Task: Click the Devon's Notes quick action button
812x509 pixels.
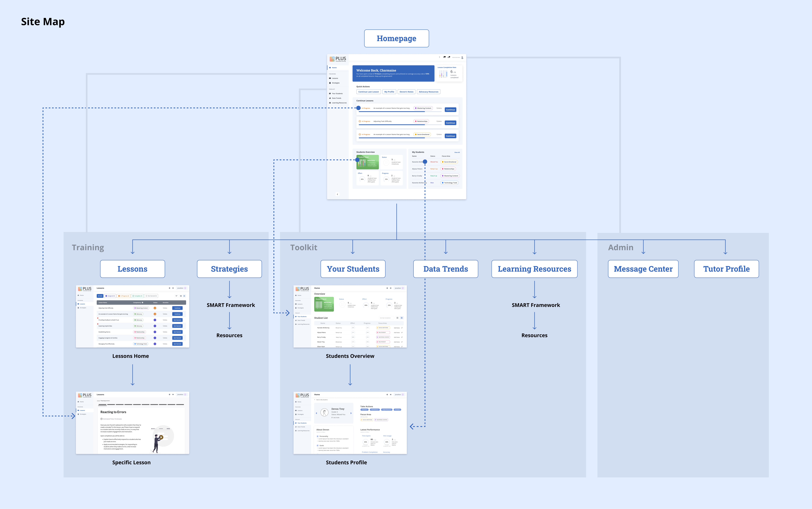Action: tap(406, 92)
